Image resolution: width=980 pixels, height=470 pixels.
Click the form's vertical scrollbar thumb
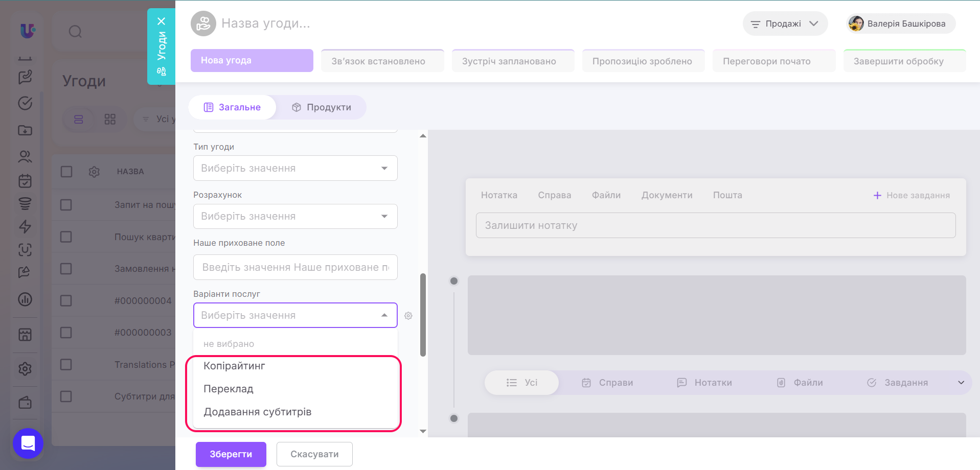(423, 315)
